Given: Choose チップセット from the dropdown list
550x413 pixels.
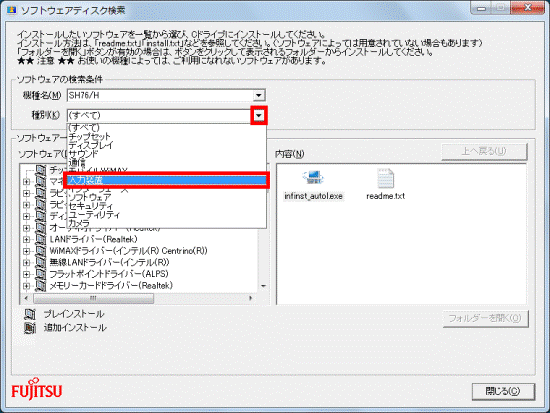Looking at the screenshot, I should click(166, 136).
